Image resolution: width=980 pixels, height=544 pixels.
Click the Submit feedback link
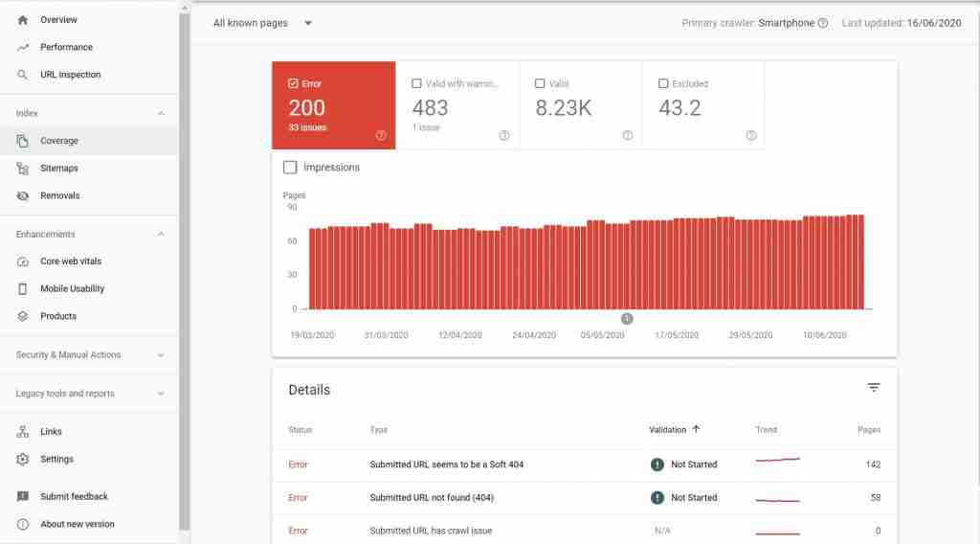tap(74, 496)
